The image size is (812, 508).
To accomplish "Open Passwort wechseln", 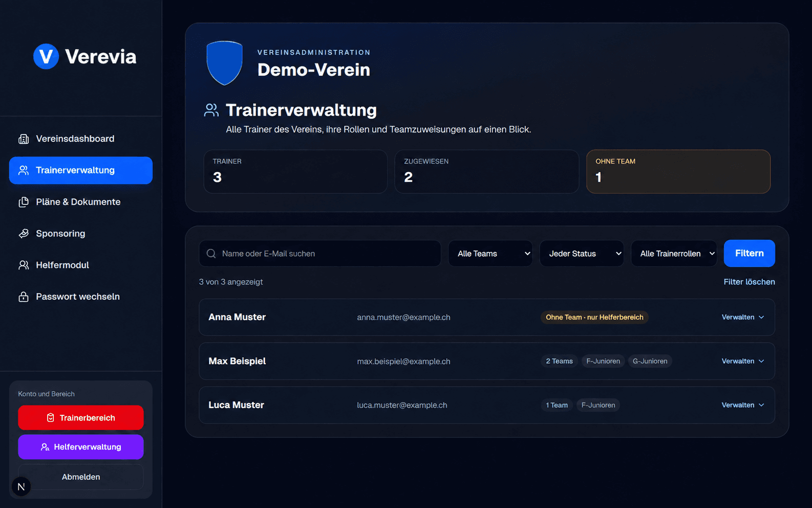I will 81,297.
